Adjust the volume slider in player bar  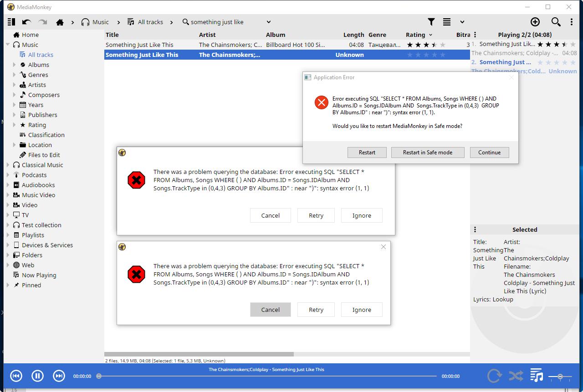pos(560,377)
